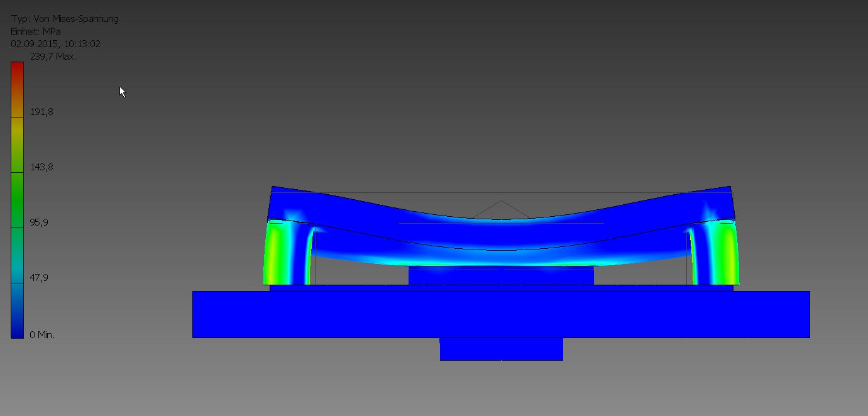The image size is (868, 416).
Task: Click the "191,8" legend value
Action: pos(41,112)
